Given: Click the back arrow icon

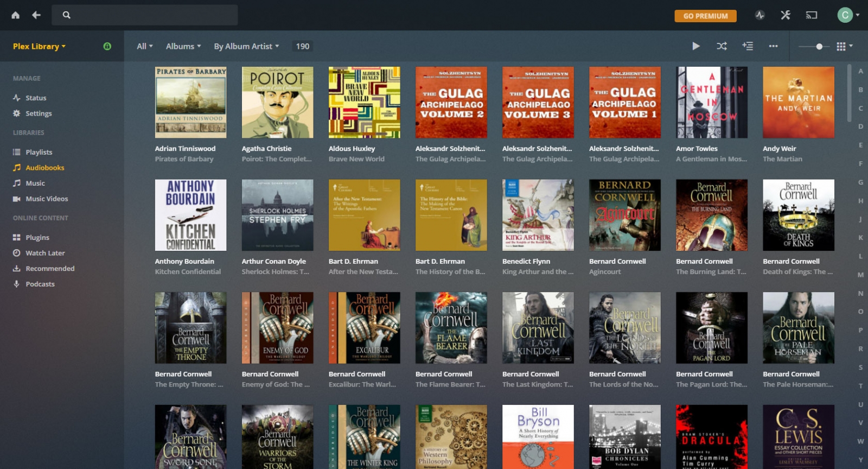Looking at the screenshot, I should tap(36, 15).
